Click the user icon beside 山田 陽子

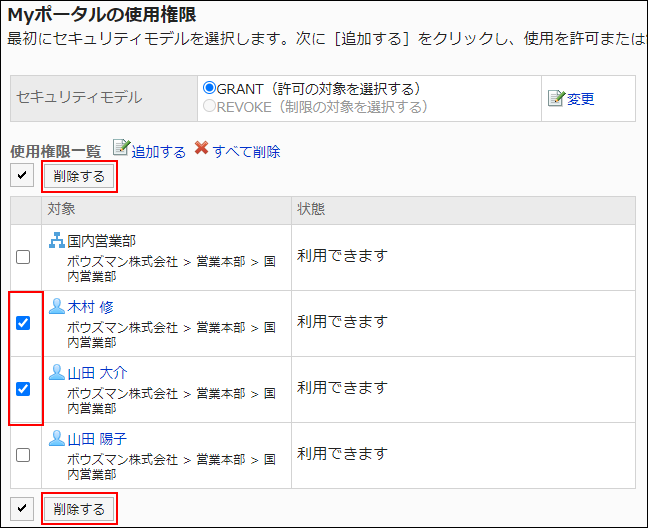point(57,438)
